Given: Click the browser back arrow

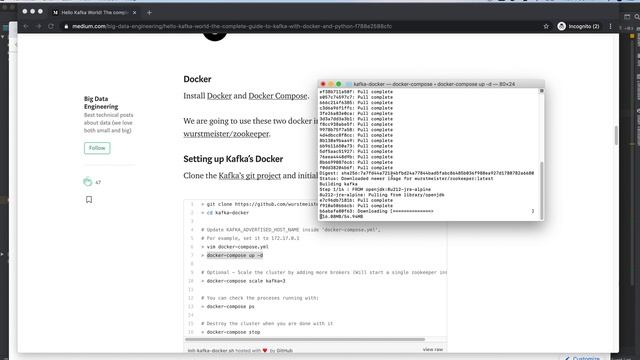Looking at the screenshot, I should point(26,26).
